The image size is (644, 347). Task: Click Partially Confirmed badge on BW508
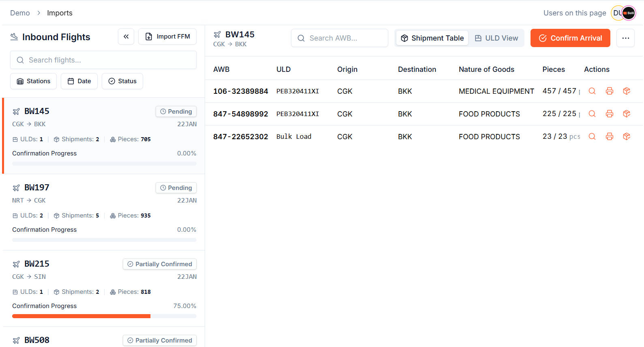click(160, 341)
